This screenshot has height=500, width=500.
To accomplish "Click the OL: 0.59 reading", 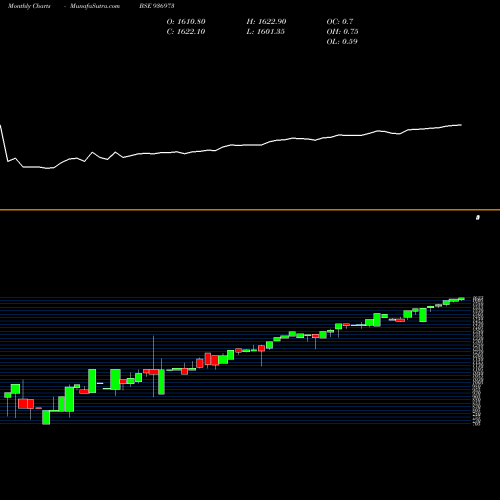I will coord(342,42).
